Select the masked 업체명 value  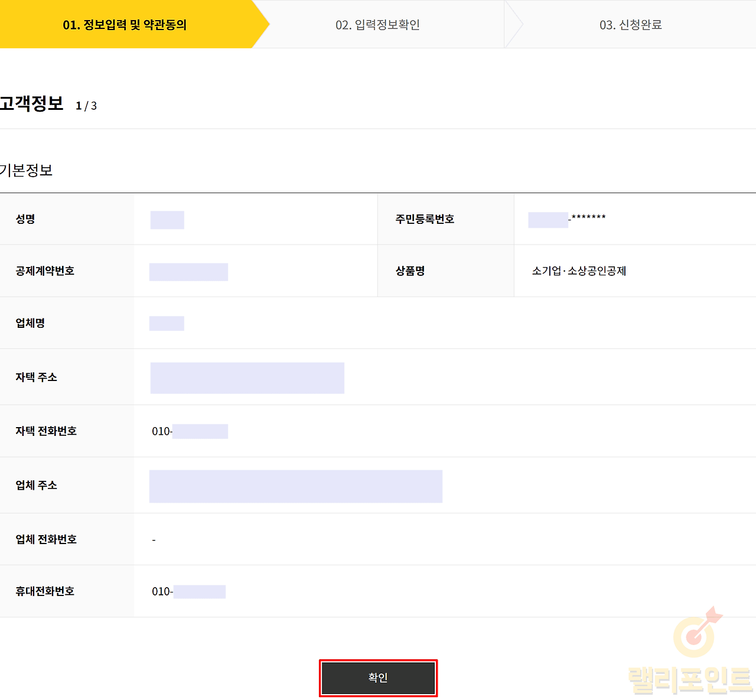point(167,324)
